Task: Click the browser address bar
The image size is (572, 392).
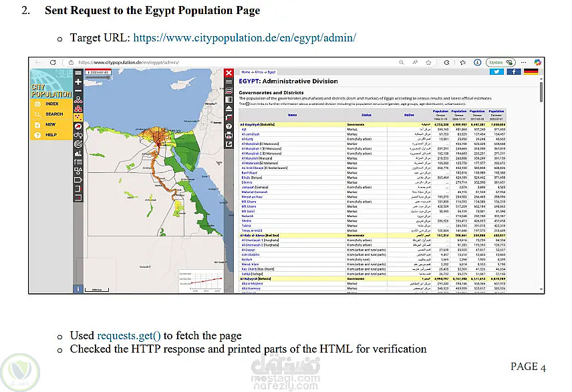Action: [x=233, y=62]
